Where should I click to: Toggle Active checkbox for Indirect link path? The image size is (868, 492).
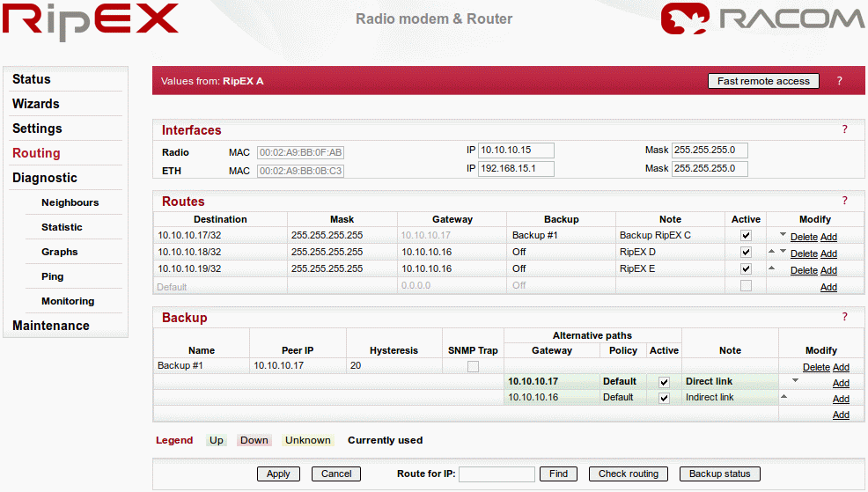tap(664, 398)
